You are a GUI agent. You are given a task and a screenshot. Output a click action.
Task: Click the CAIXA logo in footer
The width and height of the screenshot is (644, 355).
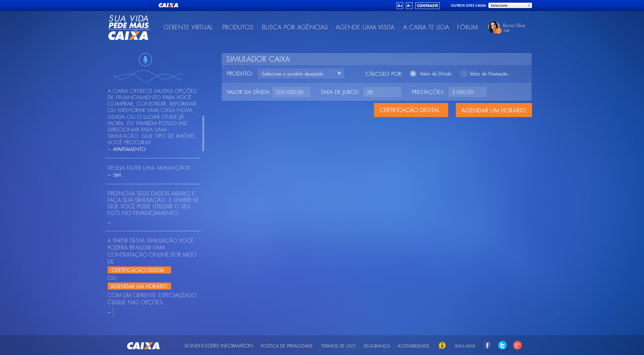[143, 346]
